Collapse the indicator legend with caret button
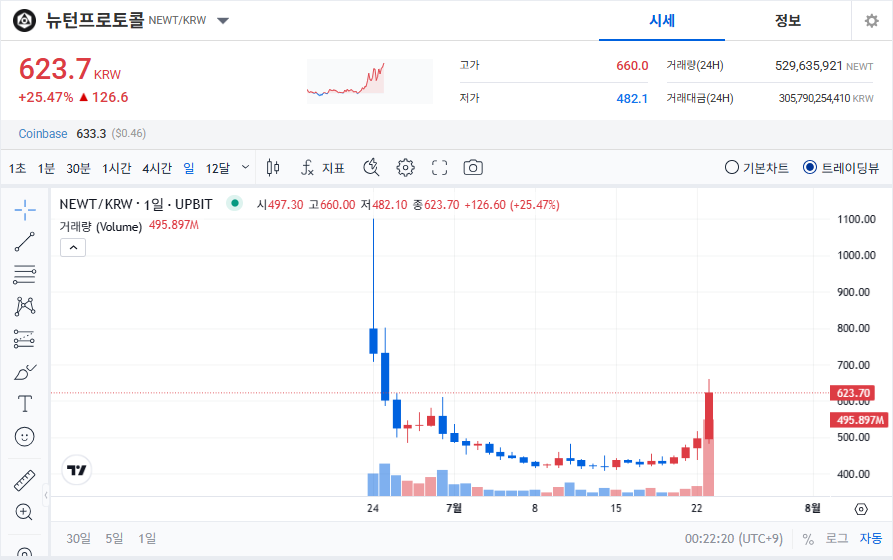The image size is (893, 560). click(73, 248)
